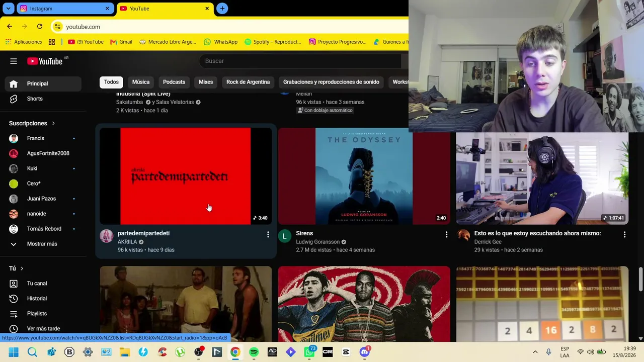This screenshot has width=644, height=362.
Task: Open the Juani Pazos subscription
Action: (43, 199)
